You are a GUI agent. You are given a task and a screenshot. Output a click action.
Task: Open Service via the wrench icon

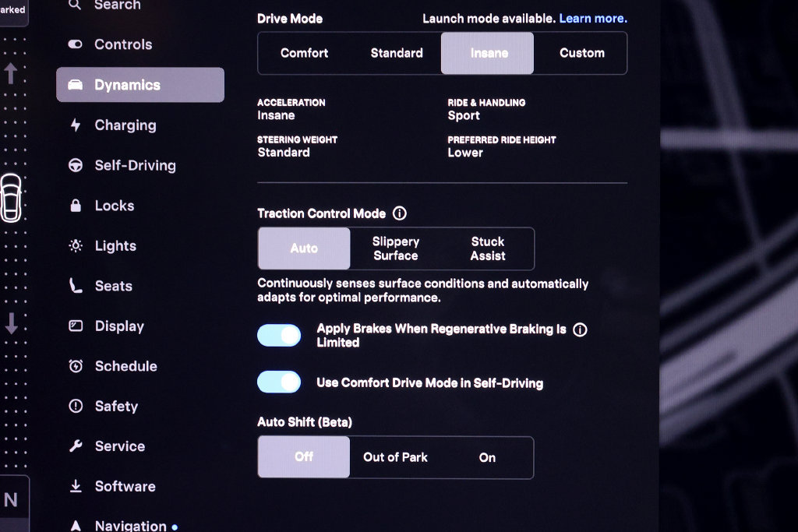pos(76,446)
